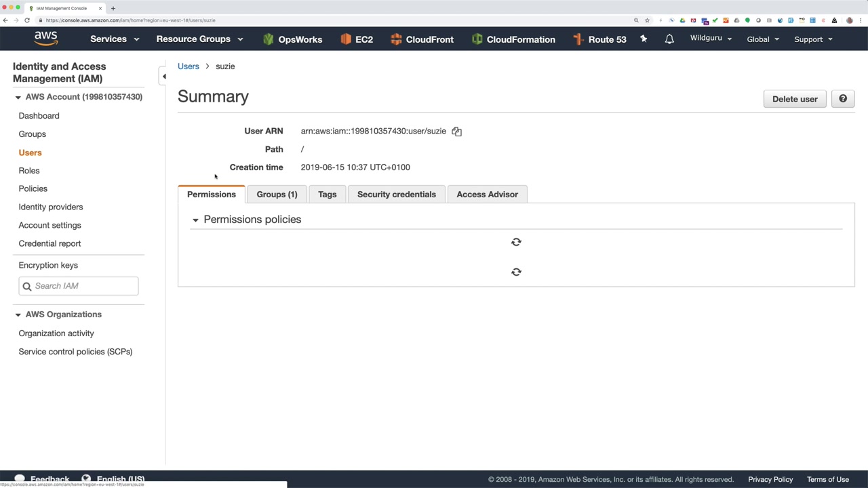Open Policies in the IAM sidebar

pyautogui.click(x=33, y=188)
